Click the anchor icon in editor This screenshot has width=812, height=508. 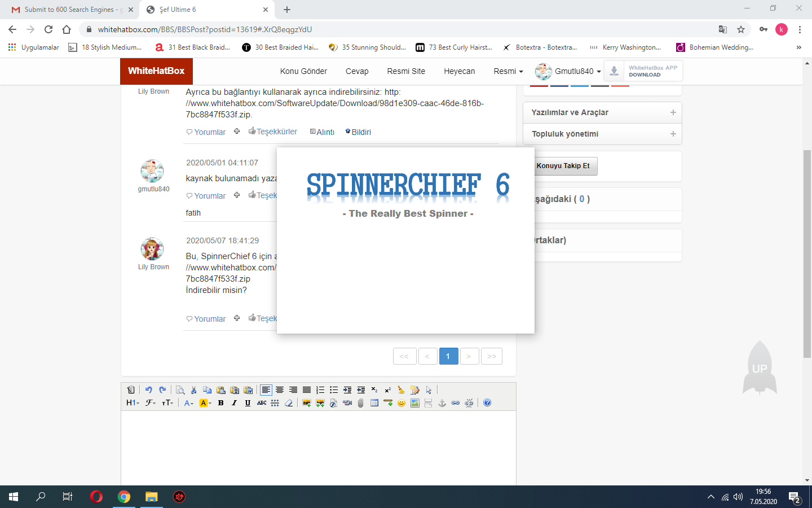442,403
